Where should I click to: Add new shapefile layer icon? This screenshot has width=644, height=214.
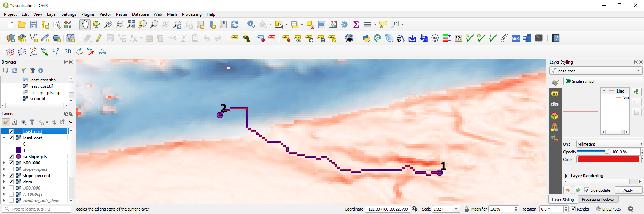pyautogui.click(x=33, y=38)
